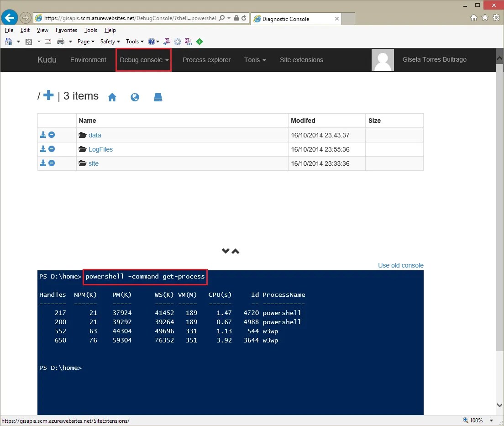The image size is (504, 426).
Task: Open the Safety dropdown menu
Action: coord(110,42)
